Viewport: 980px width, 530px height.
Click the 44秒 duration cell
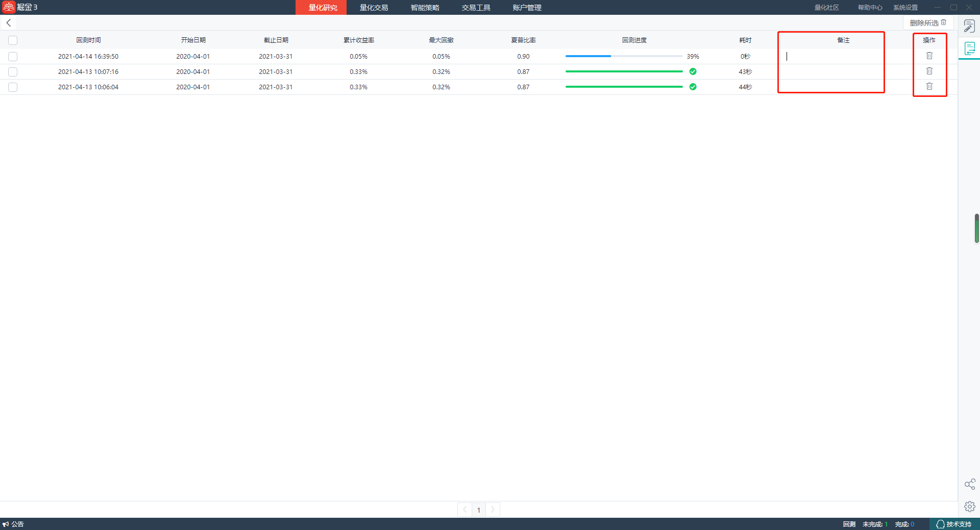(745, 87)
